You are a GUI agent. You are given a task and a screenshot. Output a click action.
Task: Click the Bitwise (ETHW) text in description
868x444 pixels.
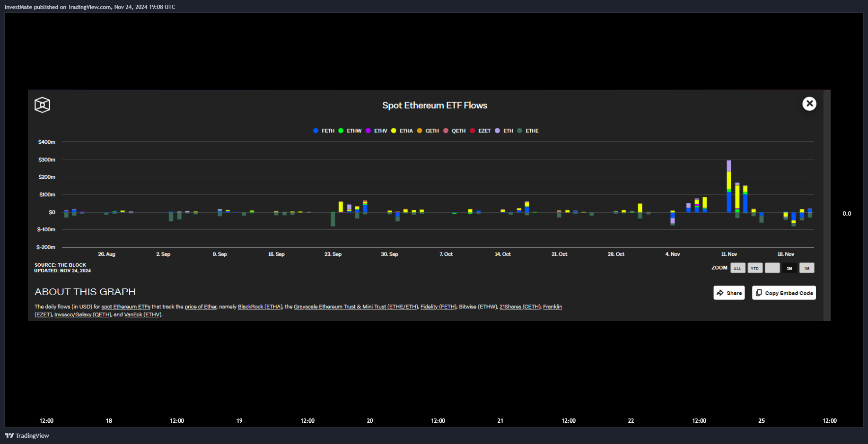tap(478, 307)
